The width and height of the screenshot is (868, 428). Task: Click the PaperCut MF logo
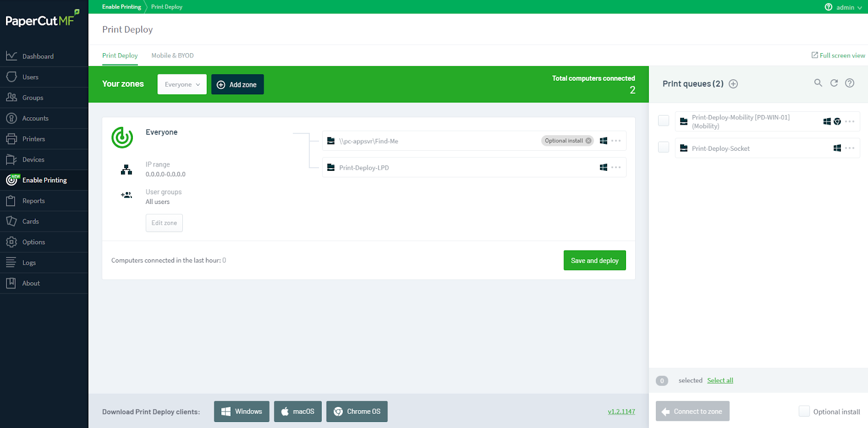(x=43, y=20)
